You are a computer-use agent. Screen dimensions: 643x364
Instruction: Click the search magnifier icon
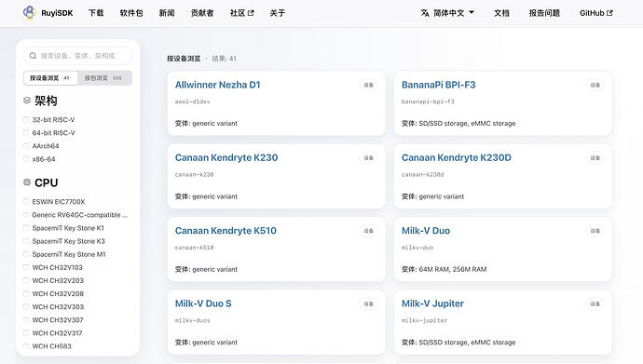pyautogui.click(x=33, y=56)
